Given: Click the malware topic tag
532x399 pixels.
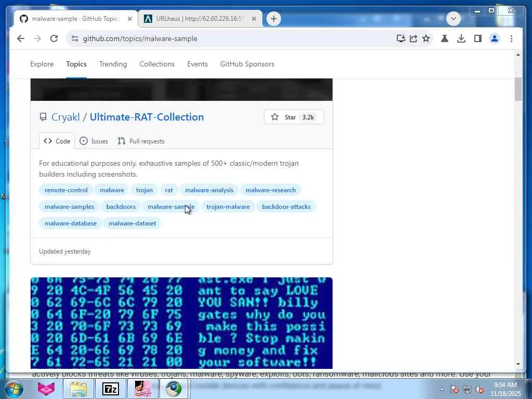Looking at the screenshot, I should pyautogui.click(x=112, y=190).
